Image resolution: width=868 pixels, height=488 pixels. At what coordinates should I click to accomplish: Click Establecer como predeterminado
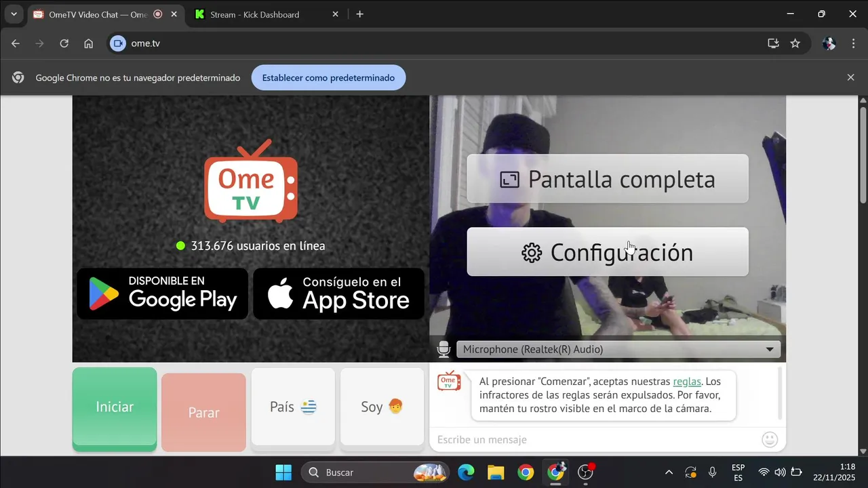328,78
